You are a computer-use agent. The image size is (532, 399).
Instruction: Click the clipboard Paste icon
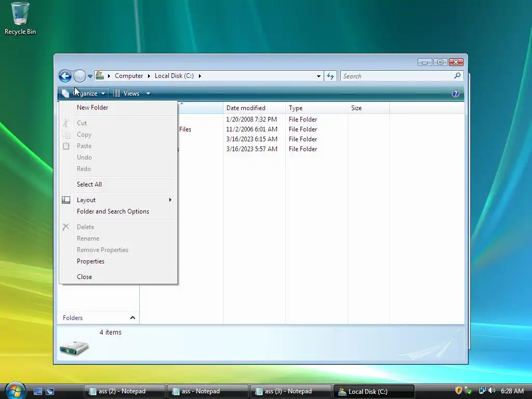click(x=66, y=146)
